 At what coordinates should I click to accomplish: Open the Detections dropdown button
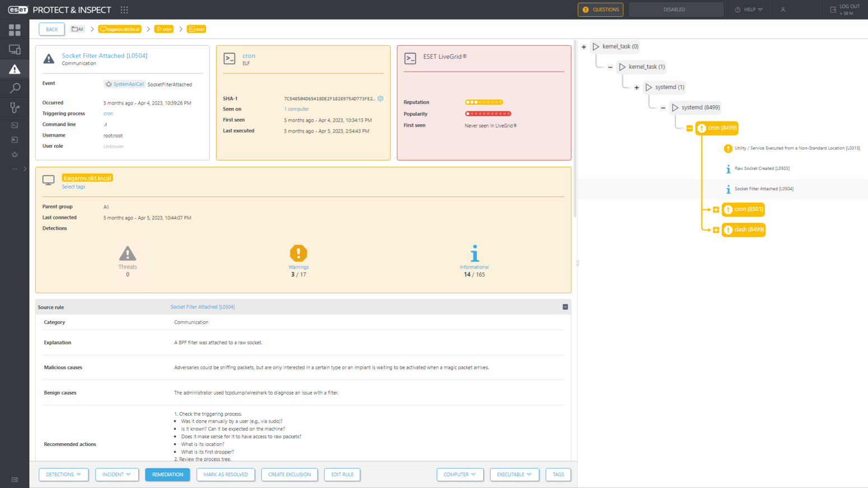pyautogui.click(x=63, y=475)
